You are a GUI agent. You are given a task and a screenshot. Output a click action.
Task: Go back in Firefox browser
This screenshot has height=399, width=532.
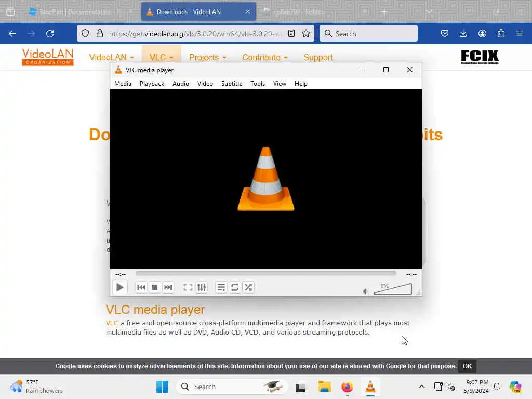(x=12, y=34)
